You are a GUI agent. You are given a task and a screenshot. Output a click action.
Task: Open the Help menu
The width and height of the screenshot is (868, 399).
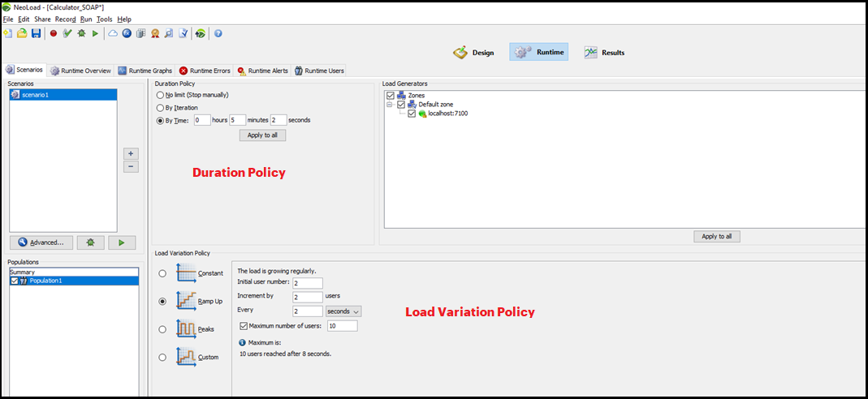tap(124, 19)
